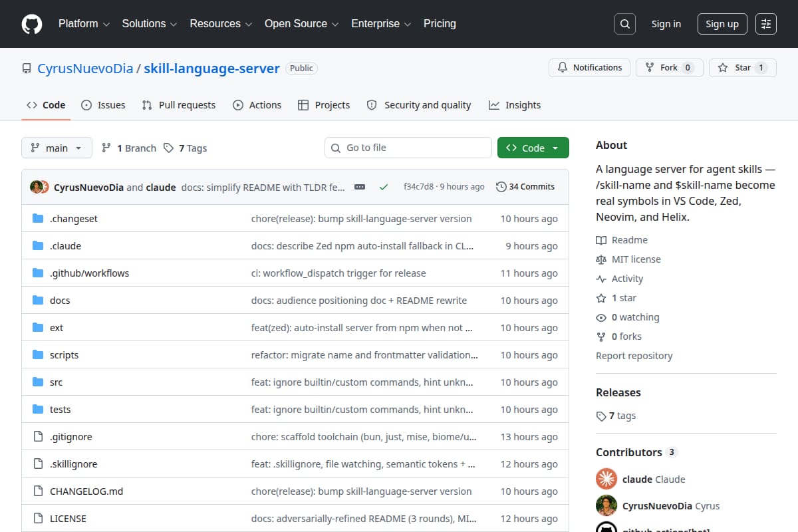Screen dimensions: 798x532
Task: Fork this repository
Action: pos(669,68)
